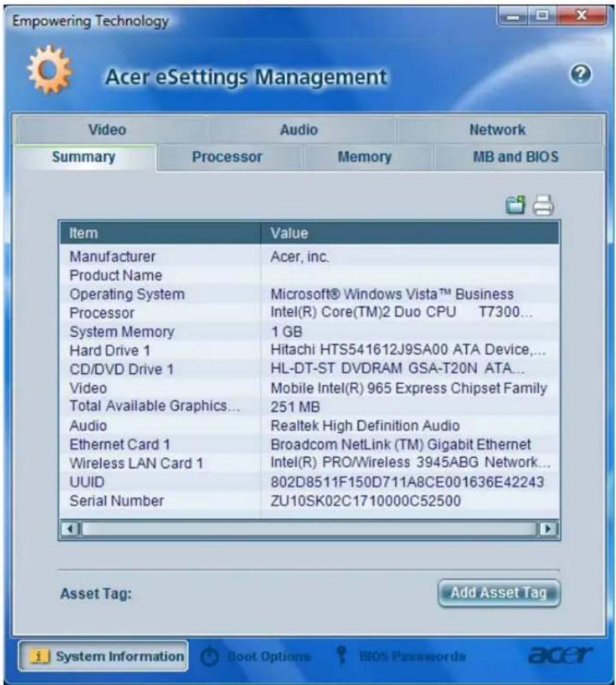Select the UUID row label

(x=87, y=482)
